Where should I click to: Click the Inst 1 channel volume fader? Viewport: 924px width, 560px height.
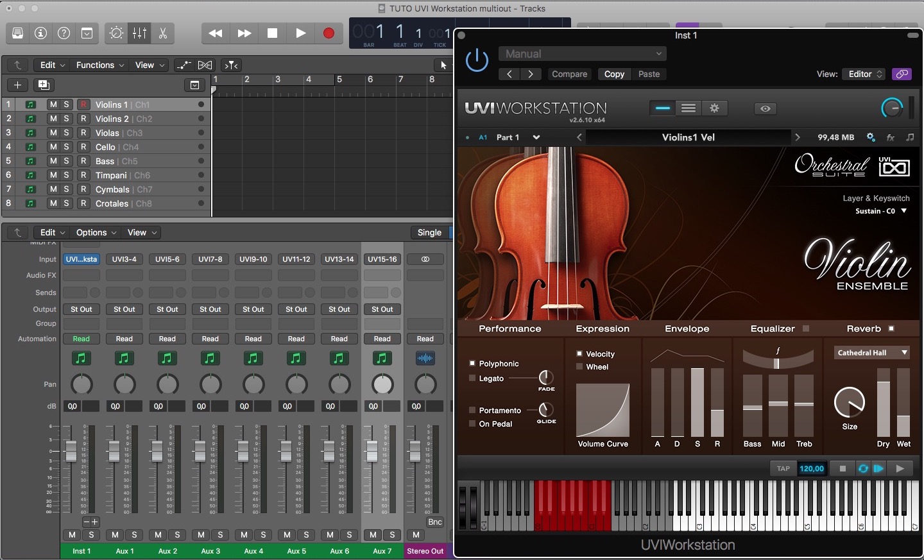click(71, 451)
